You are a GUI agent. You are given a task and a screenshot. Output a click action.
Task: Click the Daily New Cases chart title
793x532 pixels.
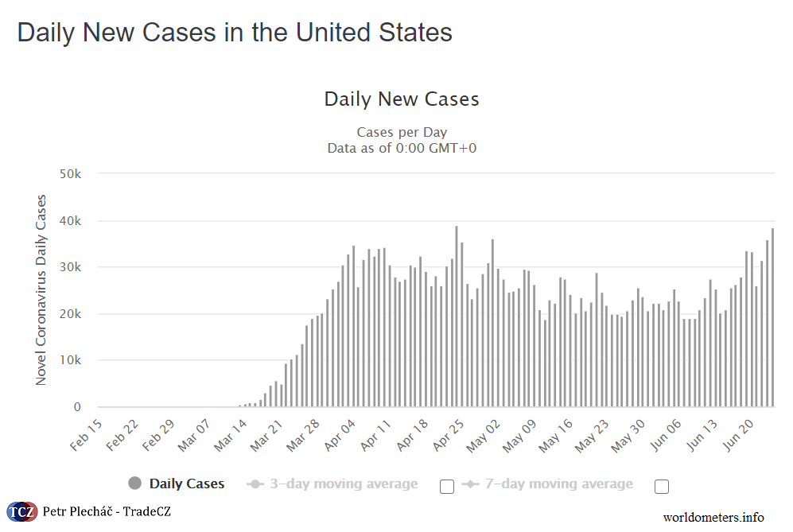click(401, 99)
